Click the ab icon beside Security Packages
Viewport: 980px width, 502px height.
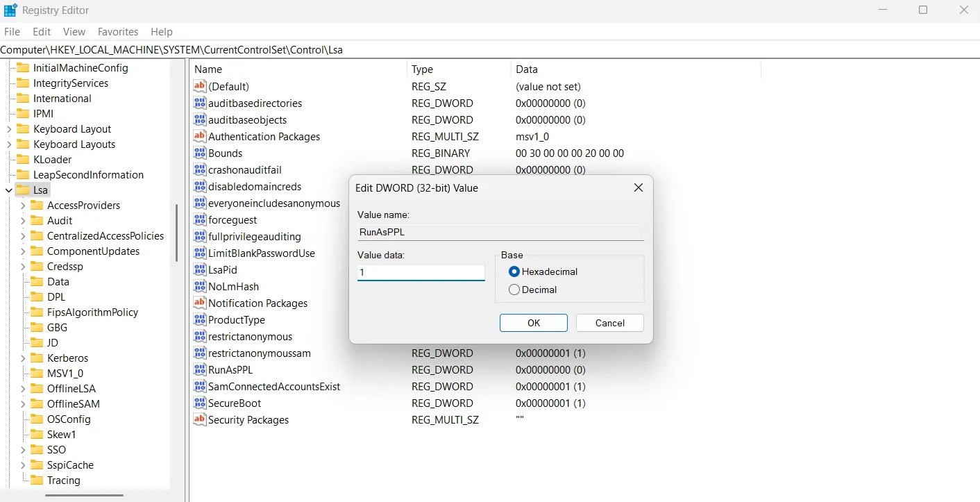pyautogui.click(x=199, y=419)
